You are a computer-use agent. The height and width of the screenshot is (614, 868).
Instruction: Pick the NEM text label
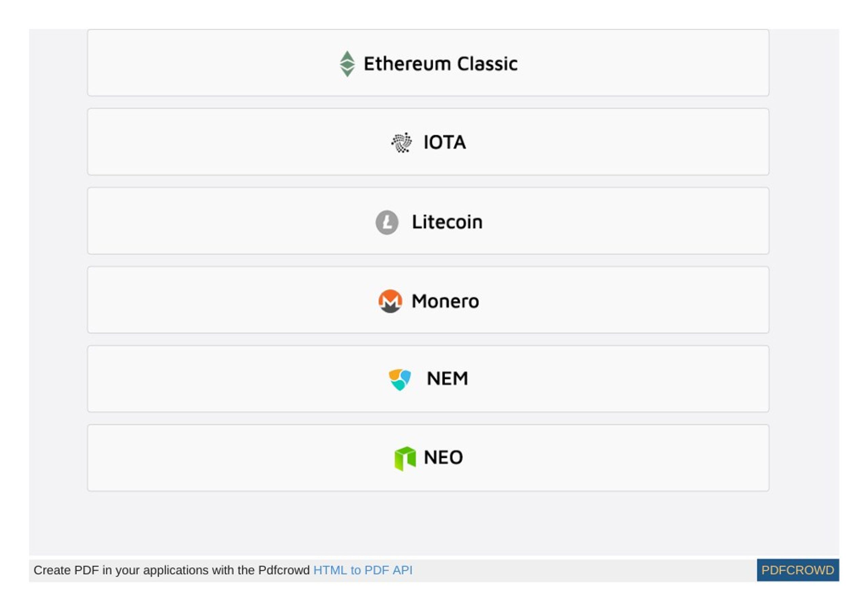pos(448,378)
